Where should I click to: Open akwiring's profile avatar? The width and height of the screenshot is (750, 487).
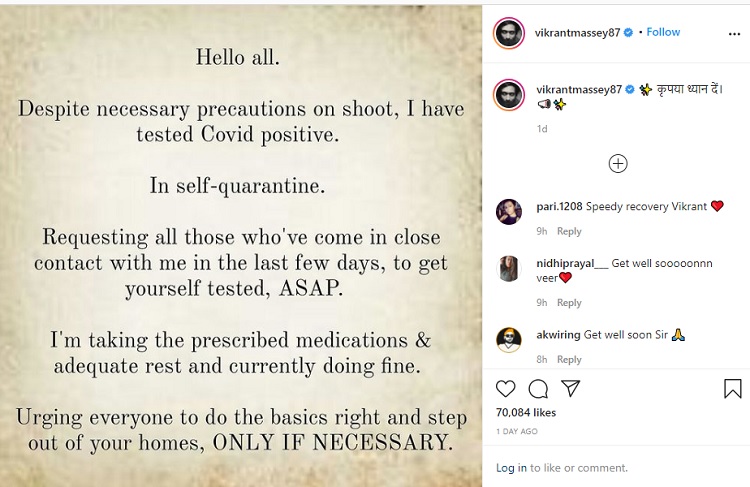(x=508, y=340)
